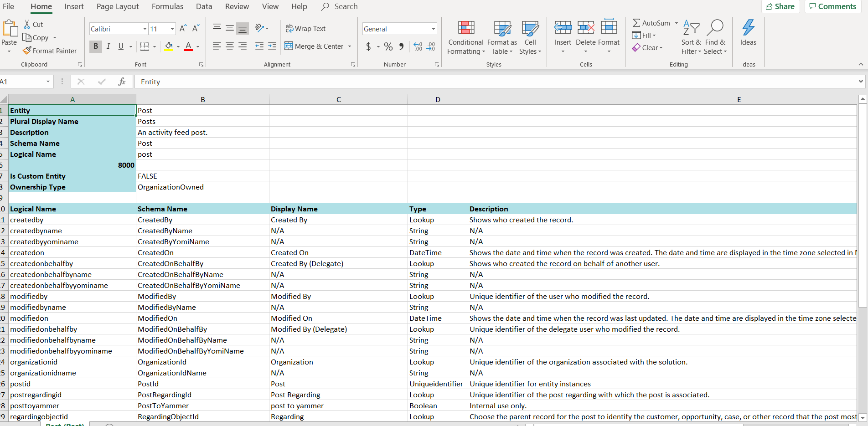Toggle Italic formatting

[x=108, y=46]
